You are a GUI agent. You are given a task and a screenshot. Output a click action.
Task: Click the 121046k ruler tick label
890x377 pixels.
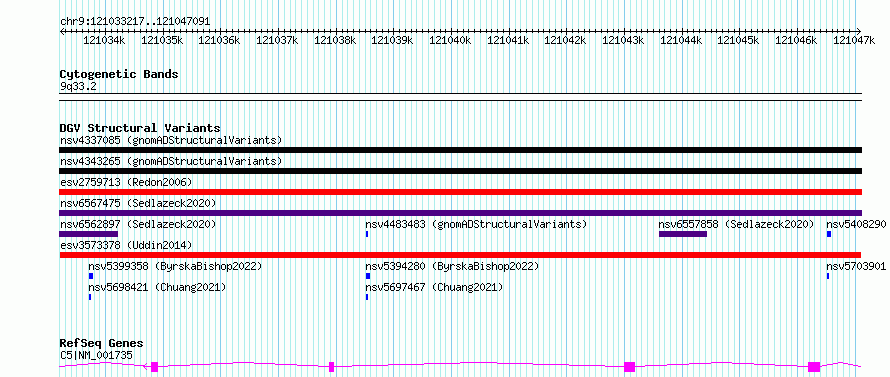coord(796,40)
